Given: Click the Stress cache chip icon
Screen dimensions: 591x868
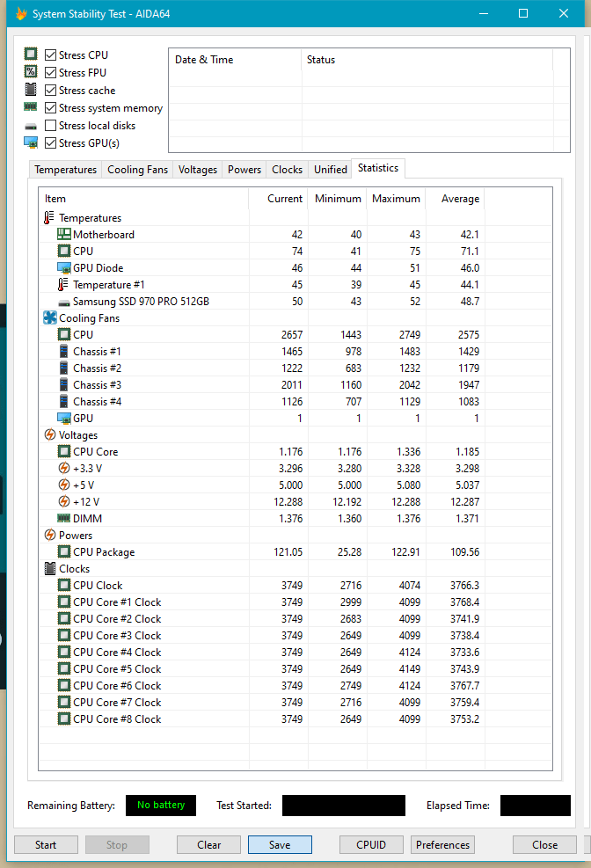Looking at the screenshot, I should pyautogui.click(x=31, y=89).
